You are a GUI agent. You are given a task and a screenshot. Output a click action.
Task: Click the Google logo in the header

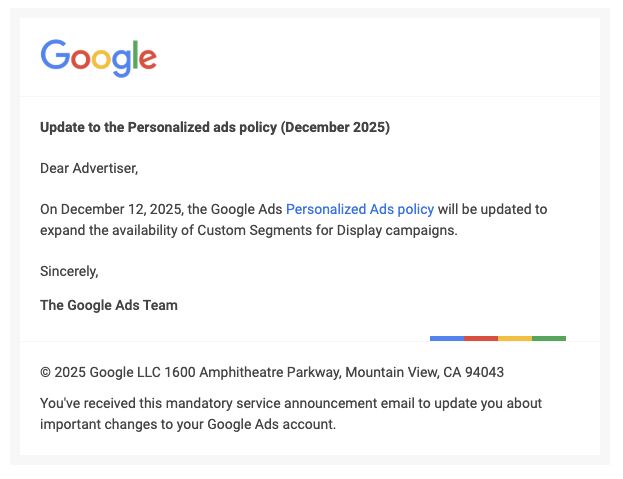[x=98, y=57]
